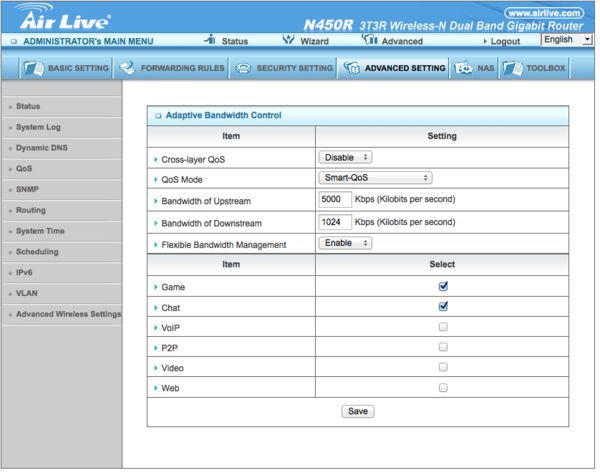Click the Bandwidth of Upstream field
The height and width of the screenshot is (473, 600).
tap(335, 199)
